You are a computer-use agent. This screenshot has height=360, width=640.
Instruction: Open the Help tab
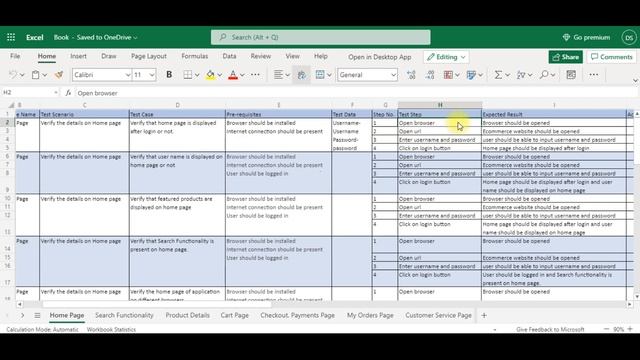[321, 56]
